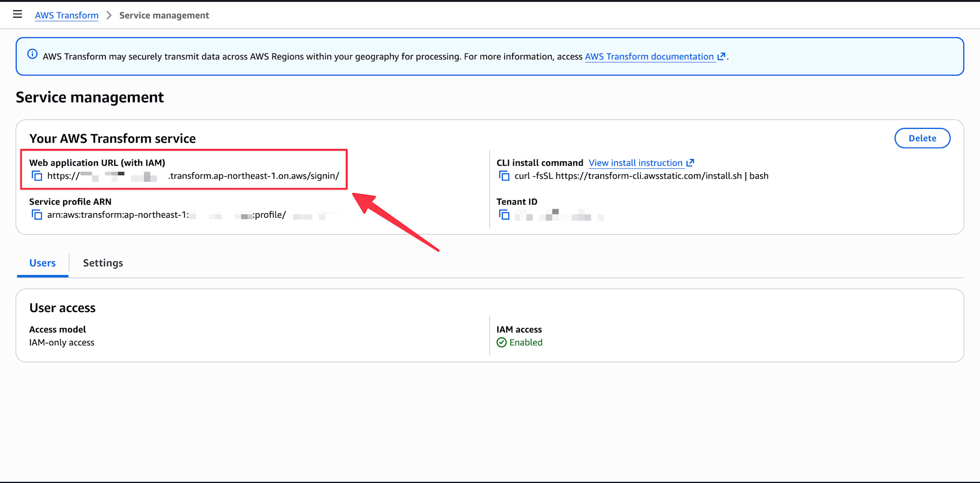Delete the AWS Transform service
This screenshot has width=980, height=483.
point(922,138)
